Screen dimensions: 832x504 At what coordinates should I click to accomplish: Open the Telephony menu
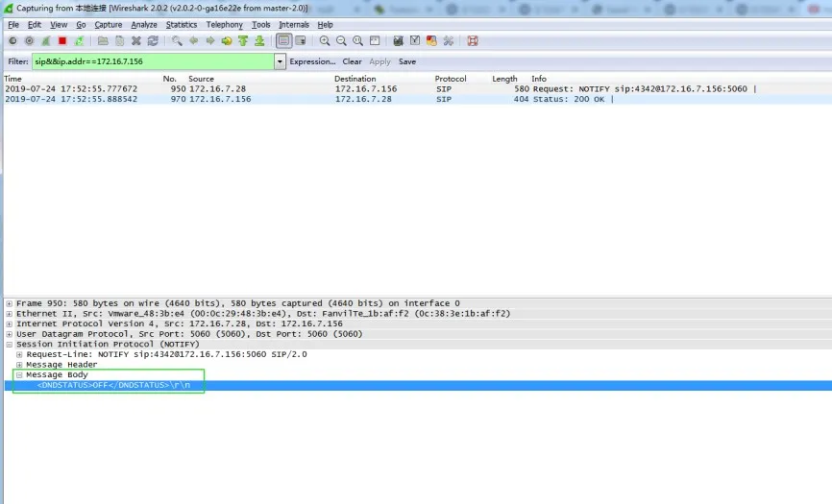tap(224, 24)
